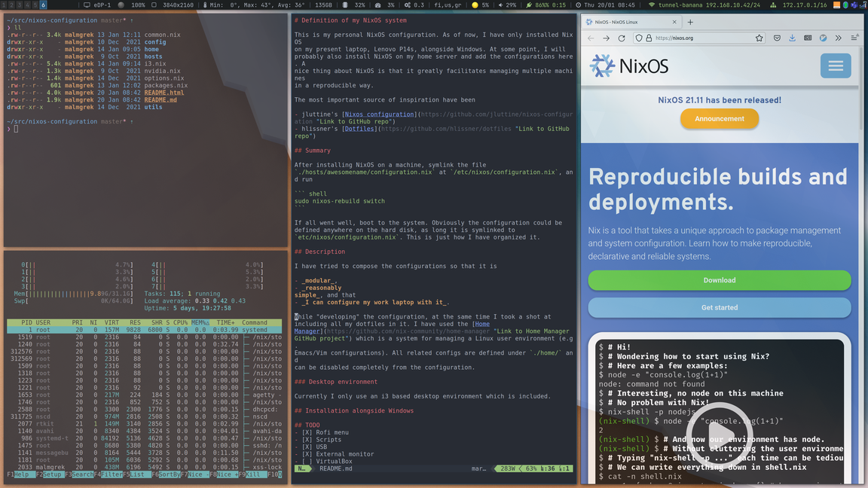Open the tracking protection shield icon
The image size is (868, 488).
[639, 38]
